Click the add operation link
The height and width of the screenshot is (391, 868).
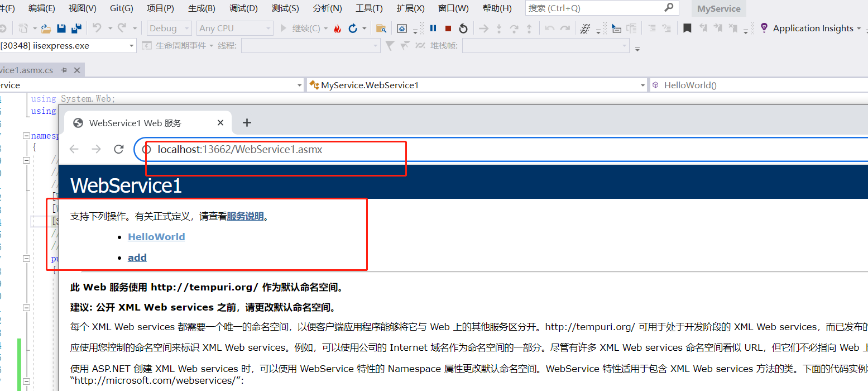[x=137, y=258]
